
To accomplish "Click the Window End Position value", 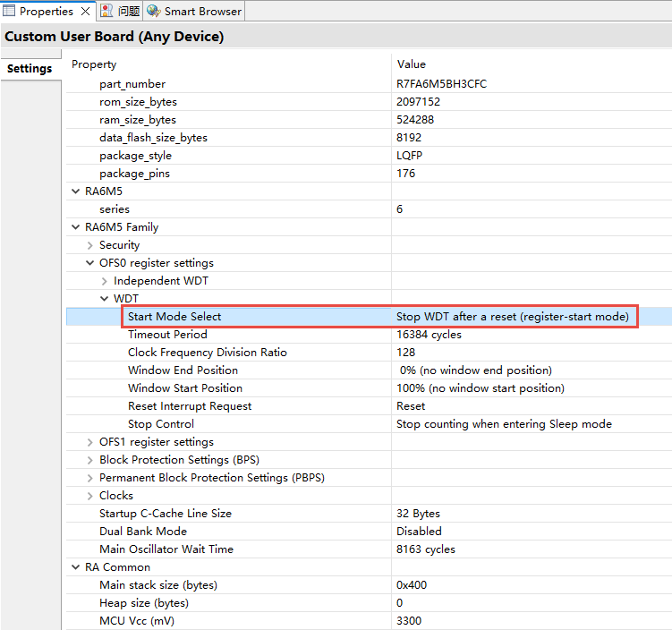I will pyautogui.click(x=475, y=370).
